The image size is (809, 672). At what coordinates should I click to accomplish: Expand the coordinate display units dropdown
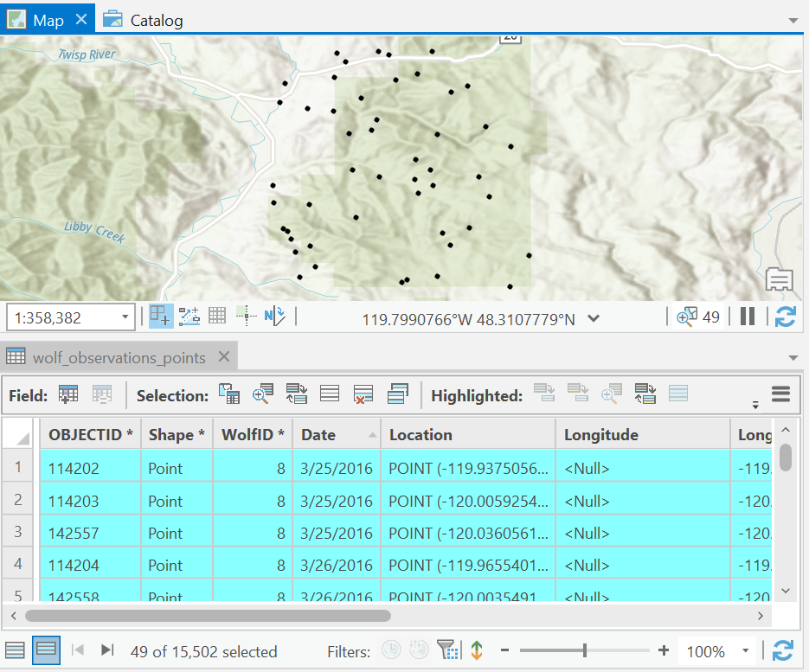tap(594, 318)
